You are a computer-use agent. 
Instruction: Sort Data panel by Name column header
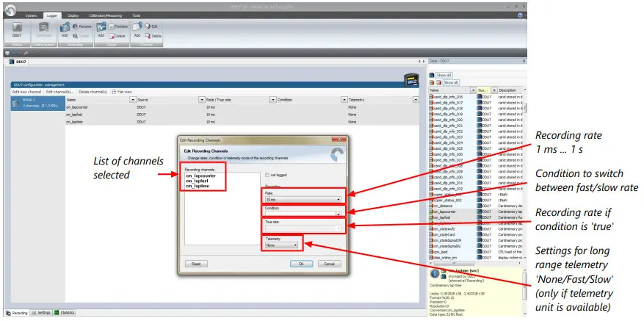tap(449, 90)
